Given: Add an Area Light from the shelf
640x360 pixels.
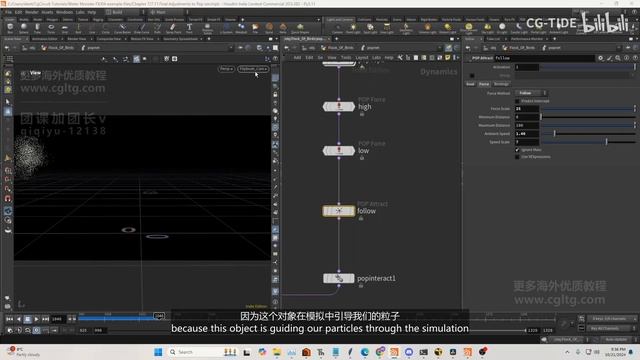Looking at the screenshot, I should (387, 28).
